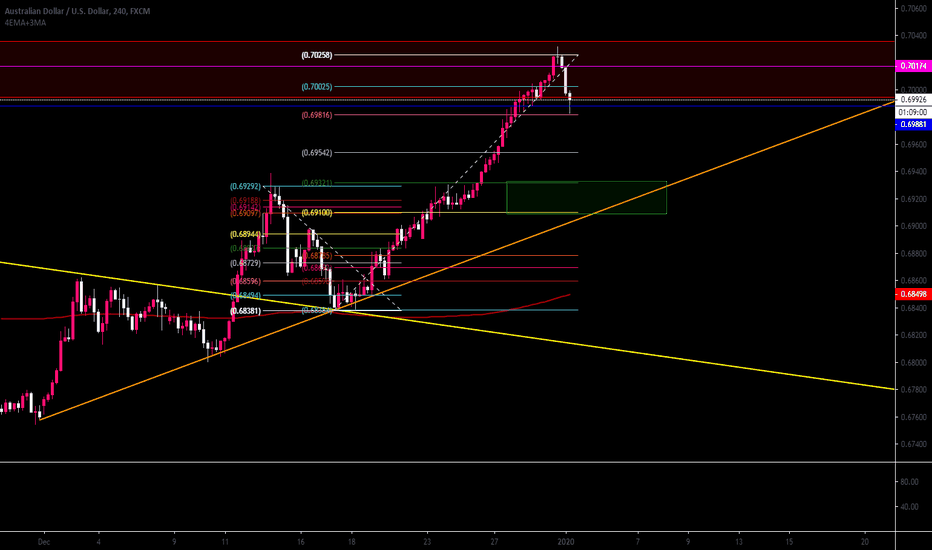The image size is (932, 550).
Task: Select the (0.68494) Fibonacci label
Action: click(245, 296)
